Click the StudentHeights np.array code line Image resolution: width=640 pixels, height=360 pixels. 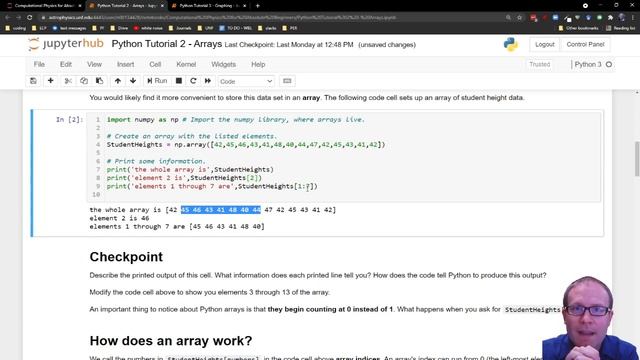tap(246, 144)
